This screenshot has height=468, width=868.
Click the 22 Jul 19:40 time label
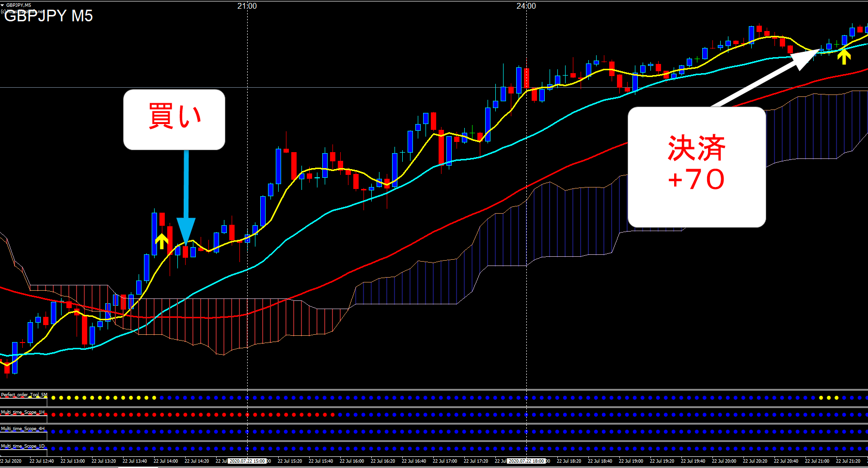point(693,461)
